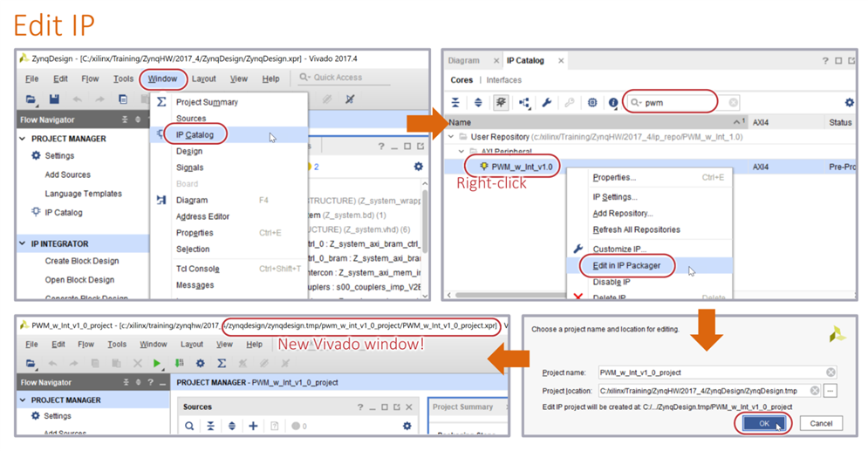Choose Tcl Console from the Window menu

point(198,269)
